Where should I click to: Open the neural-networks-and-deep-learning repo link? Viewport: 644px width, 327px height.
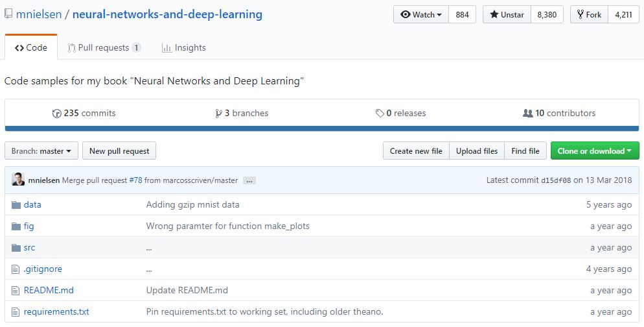167,14
